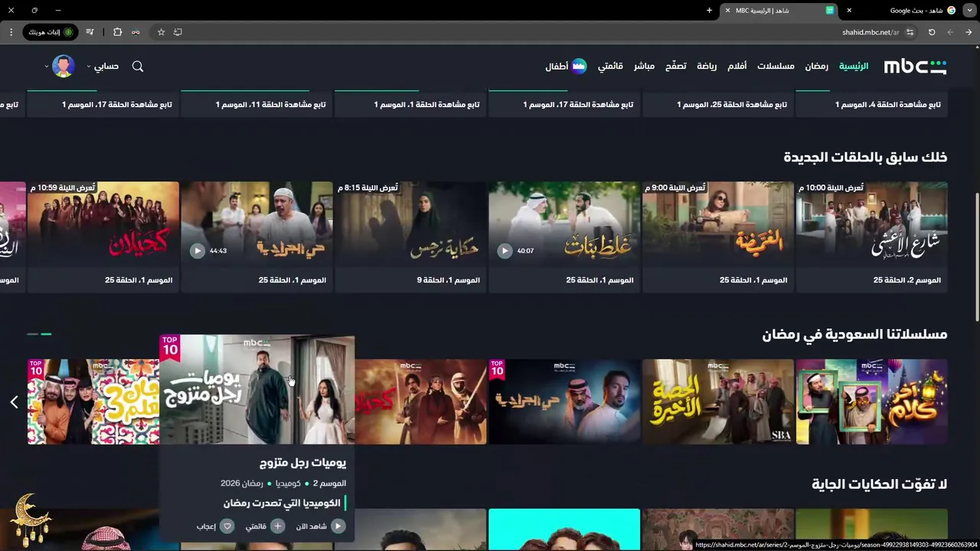Click the greyed left-pointing arrow browser button
This screenshot has width=980, height=551.
950,32
